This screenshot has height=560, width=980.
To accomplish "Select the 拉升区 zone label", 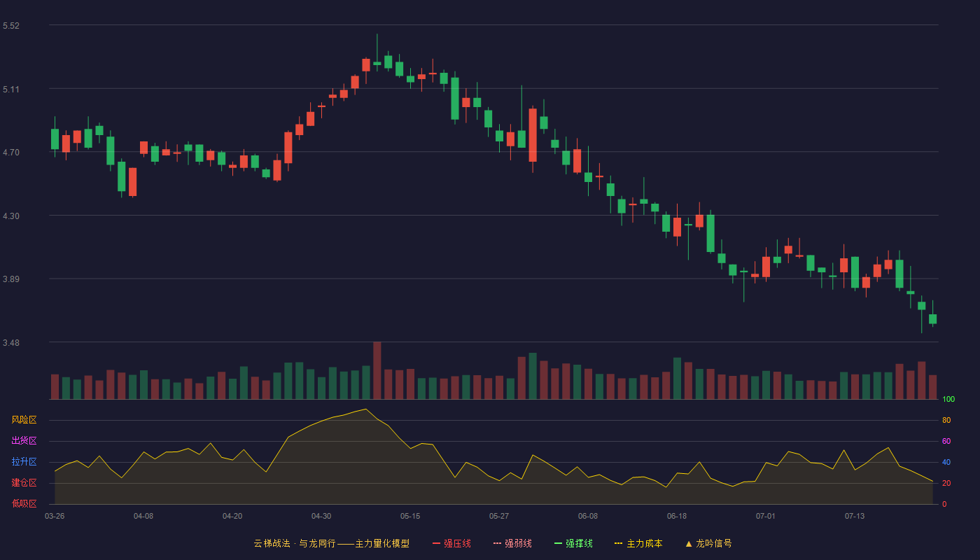I will point(24,462).
